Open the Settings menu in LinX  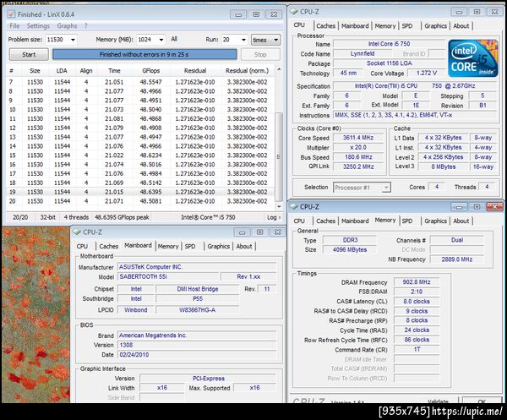[38, 26]
